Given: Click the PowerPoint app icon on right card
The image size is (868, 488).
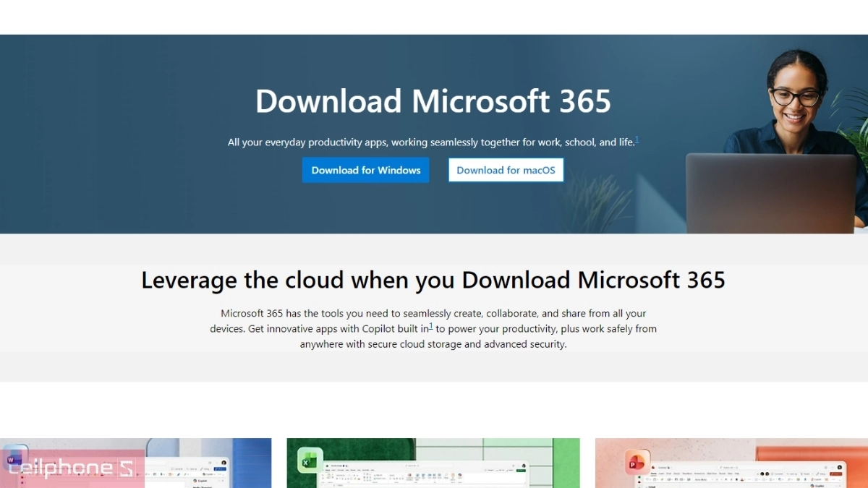Looking at the screenshot, I should point(637,462).
